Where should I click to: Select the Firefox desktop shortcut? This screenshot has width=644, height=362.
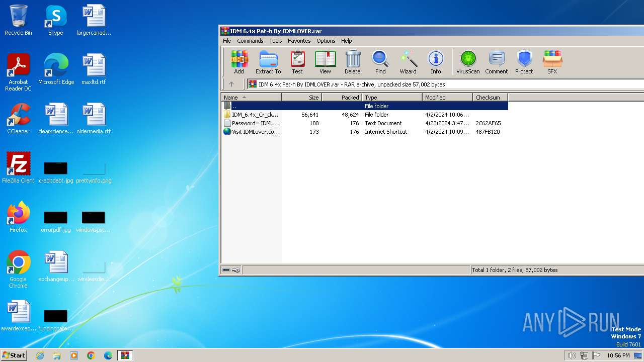point(18,217)
